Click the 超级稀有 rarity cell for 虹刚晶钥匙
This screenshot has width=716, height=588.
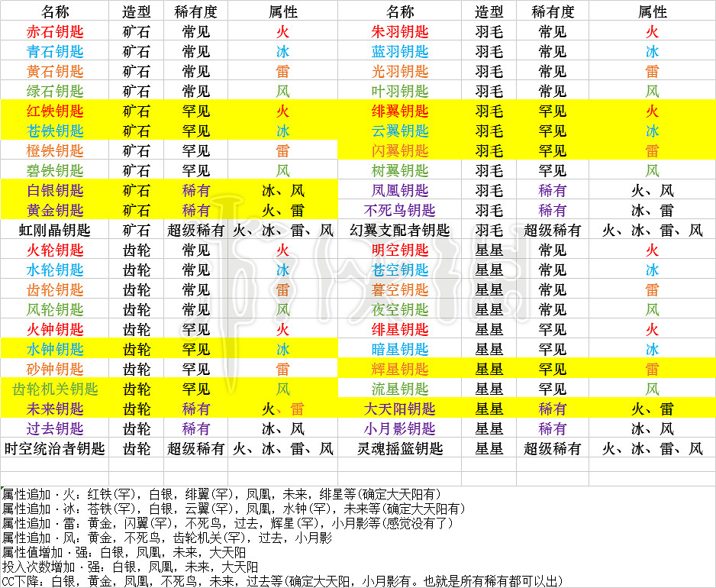click(196, 231)
